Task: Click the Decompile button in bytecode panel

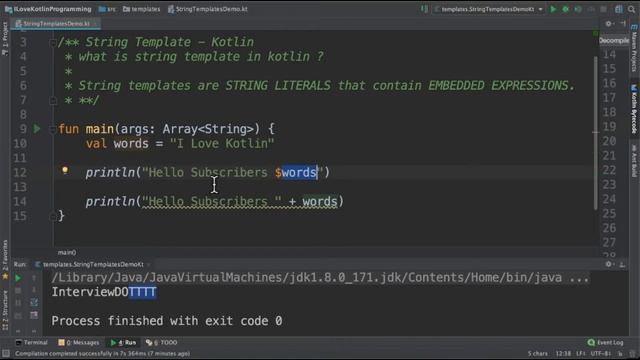Action: tap(614, 40)
